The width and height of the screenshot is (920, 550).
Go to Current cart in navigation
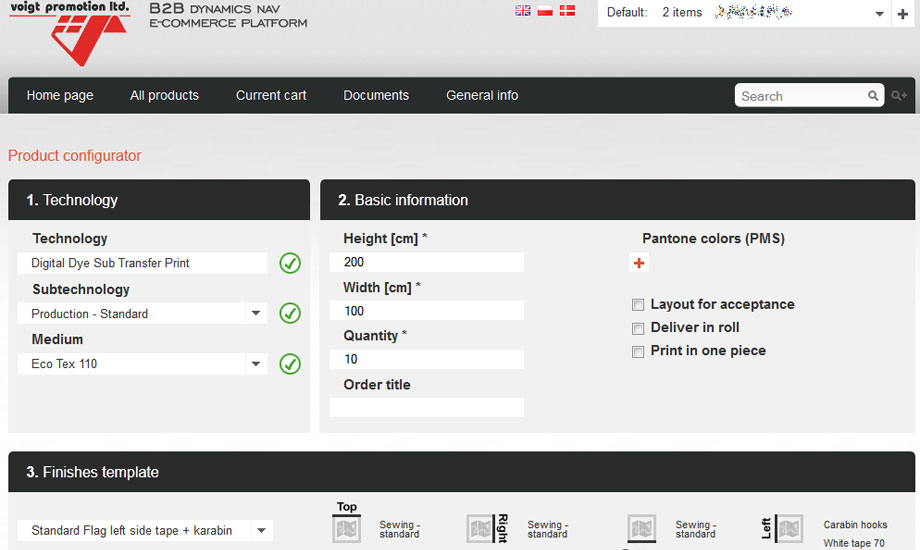pos(271,96)
